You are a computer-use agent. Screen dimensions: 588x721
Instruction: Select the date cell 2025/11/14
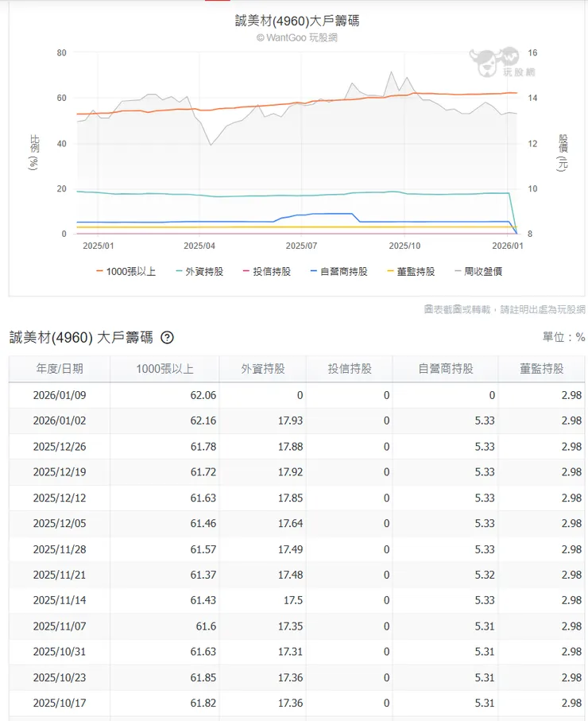tap(60, 600)
